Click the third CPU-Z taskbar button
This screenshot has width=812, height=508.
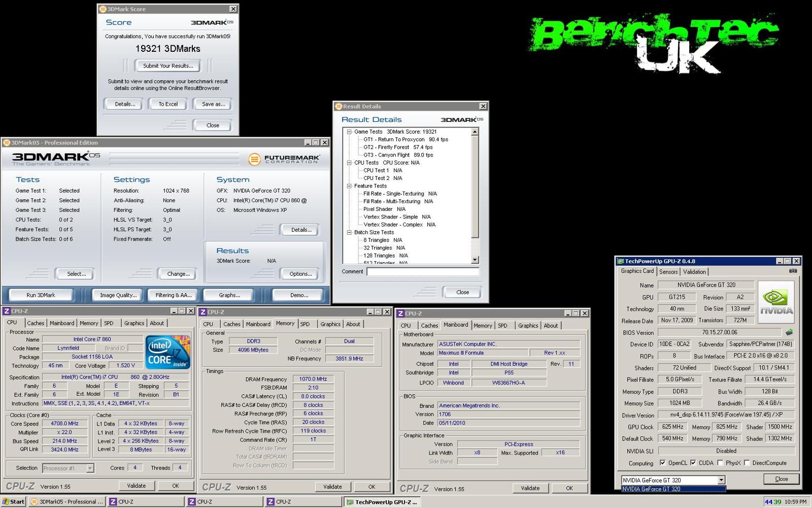303,501
